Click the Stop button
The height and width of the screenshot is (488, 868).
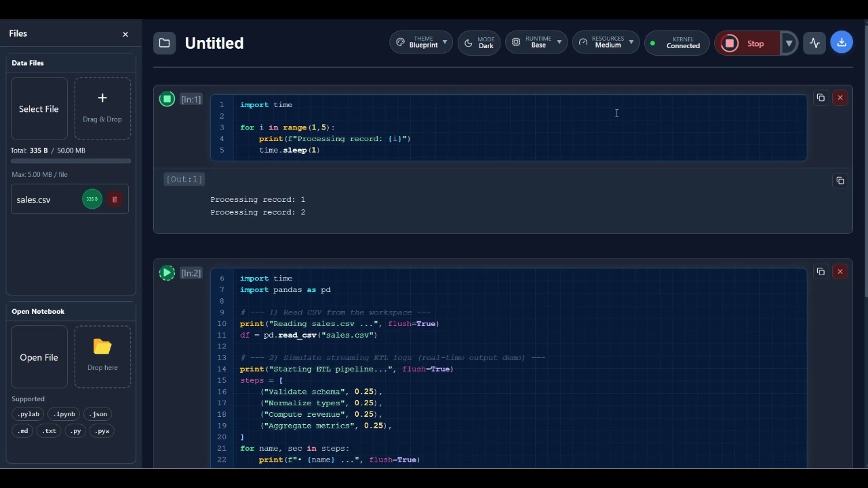tap(747, 43)
